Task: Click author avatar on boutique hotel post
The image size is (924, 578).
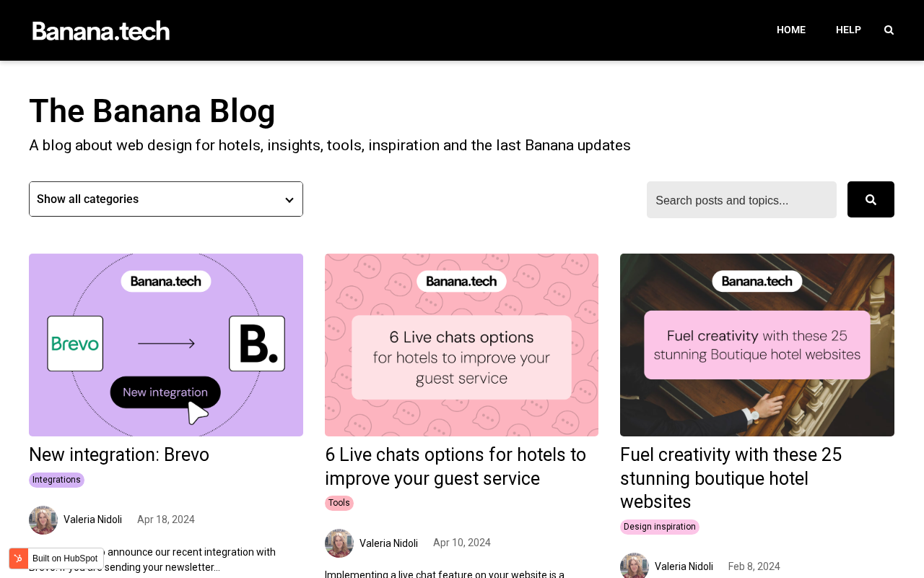Action: 635,566
